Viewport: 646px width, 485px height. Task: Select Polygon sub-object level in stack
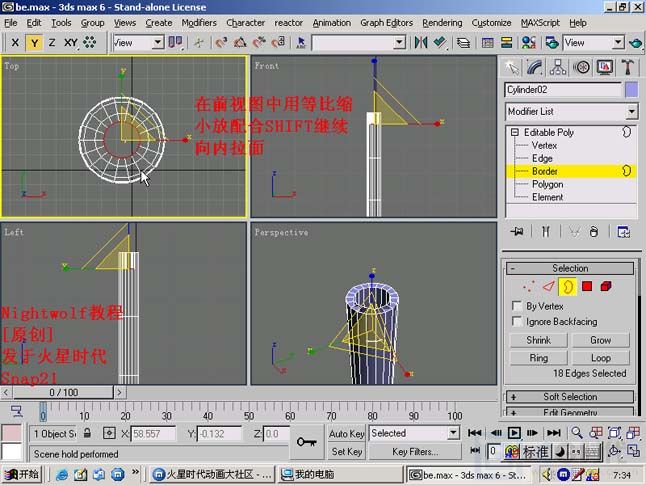(547, 184)
